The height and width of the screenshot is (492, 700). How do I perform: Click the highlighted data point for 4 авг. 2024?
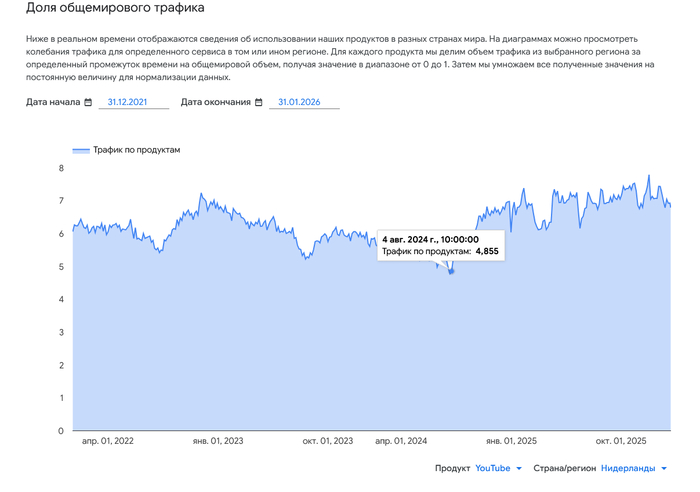(x=451, y=271)
